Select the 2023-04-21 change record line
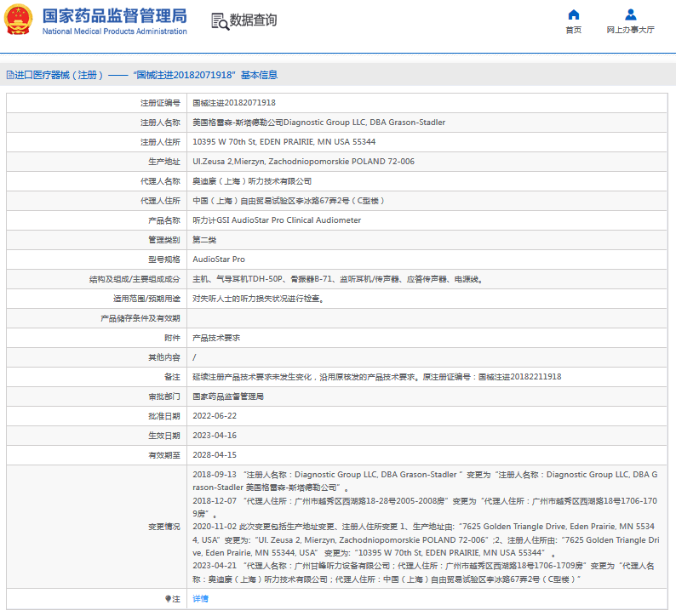The image size is (676, 616). 423,573
